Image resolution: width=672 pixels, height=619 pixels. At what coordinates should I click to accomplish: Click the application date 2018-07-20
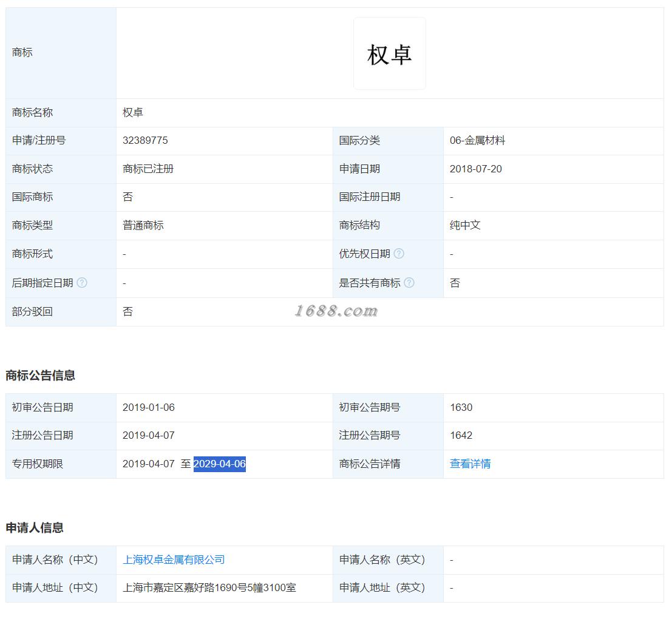[476, 169]
